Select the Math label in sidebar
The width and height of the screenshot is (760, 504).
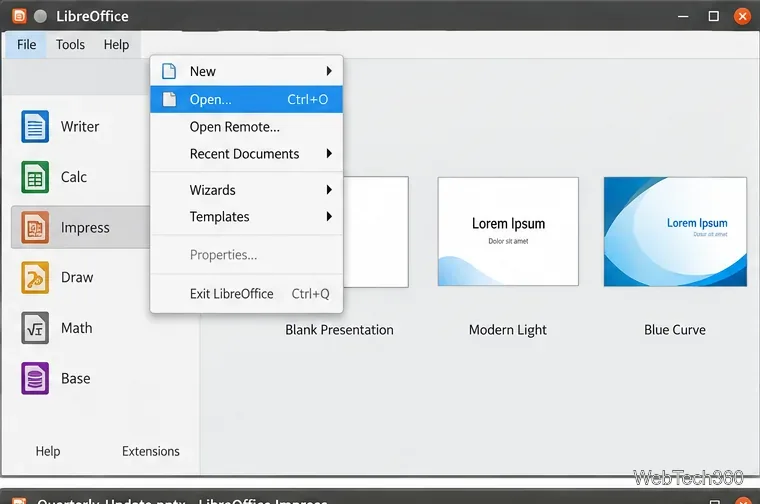tap(77, 328)
